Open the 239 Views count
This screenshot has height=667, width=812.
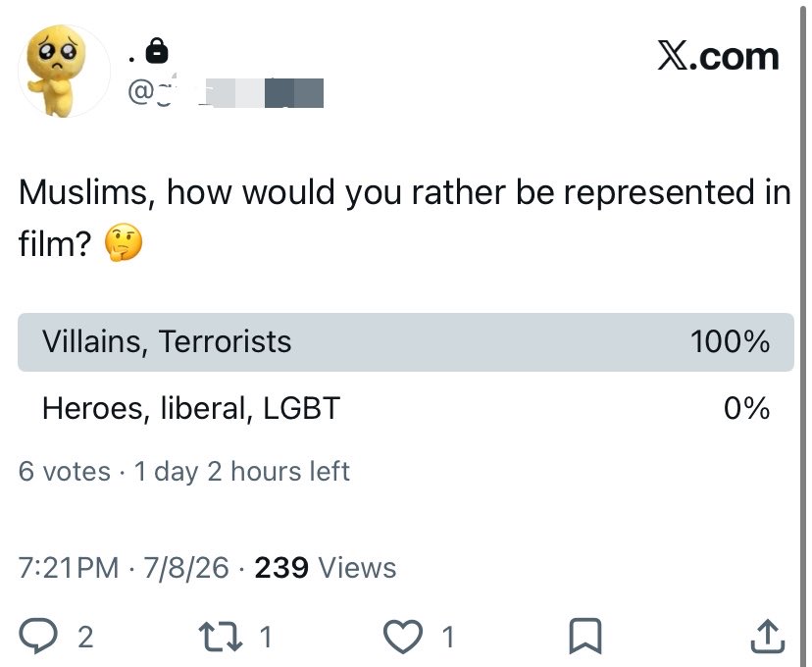326,567
